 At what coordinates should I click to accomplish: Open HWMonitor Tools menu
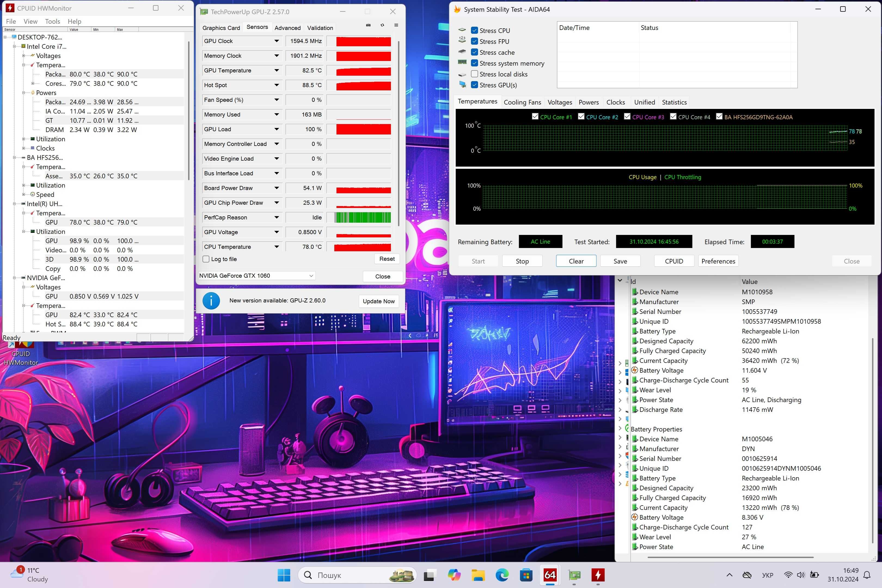(53, 22)
